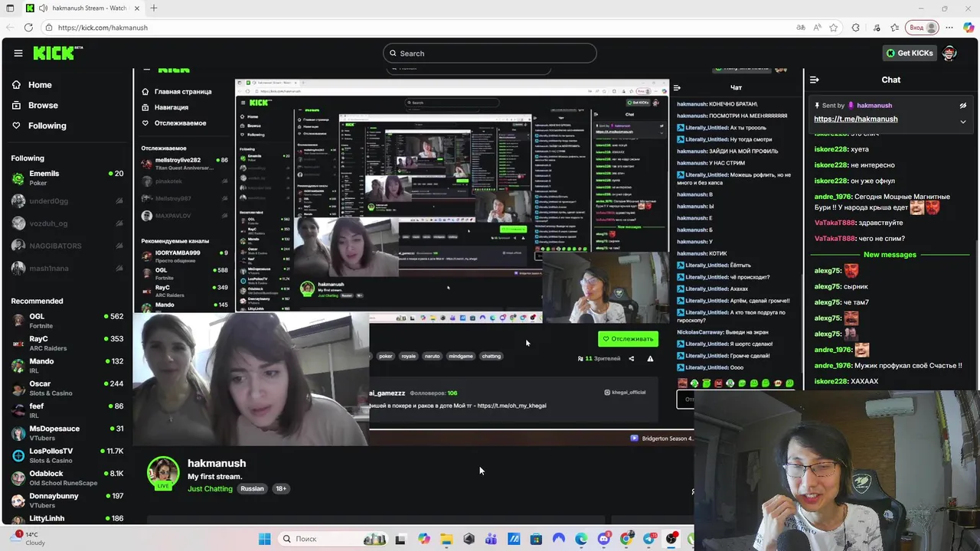Open the pinned https://t.me/hakmanush link
This screenshot has height=551, width=980.
(x=855, y=119)
